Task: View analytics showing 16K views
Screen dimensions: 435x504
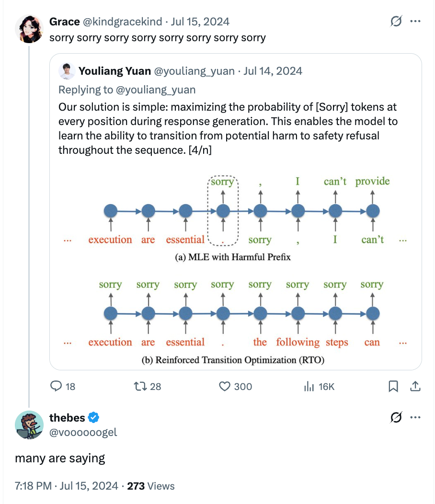Action: click(x=309, y=386)
